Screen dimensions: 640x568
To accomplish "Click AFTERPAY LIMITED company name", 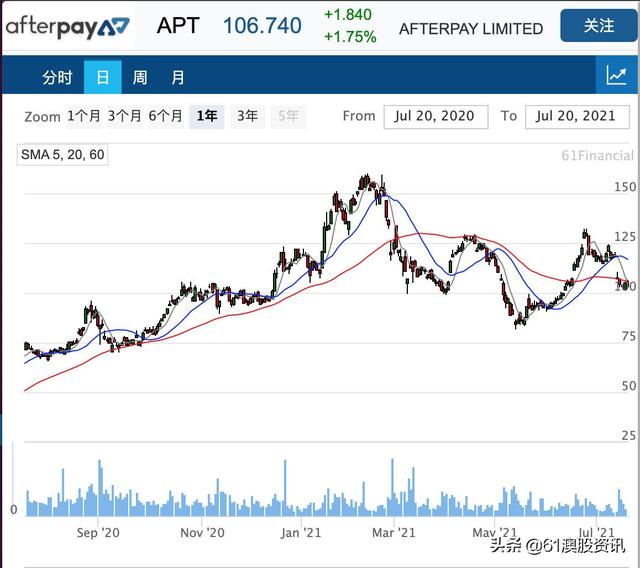I will coord(471,29).
